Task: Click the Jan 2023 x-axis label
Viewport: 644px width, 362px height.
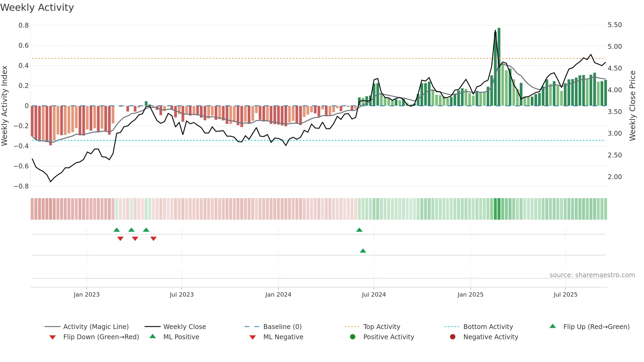Action: pyautogui.click(x=87, y=294)
